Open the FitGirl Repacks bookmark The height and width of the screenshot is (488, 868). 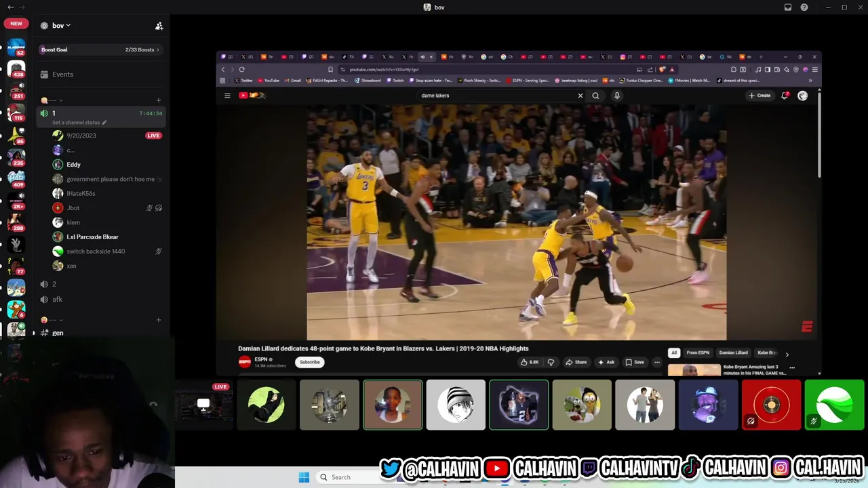click(327, 81)
